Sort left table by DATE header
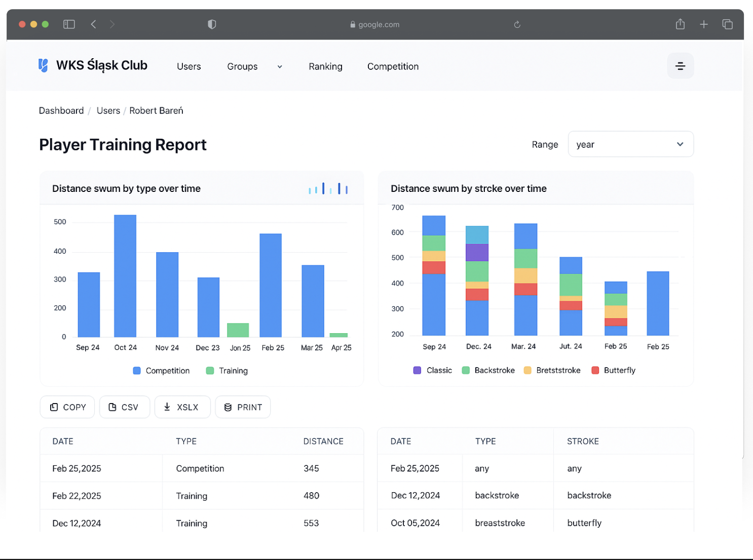 (x=63, y=441)
